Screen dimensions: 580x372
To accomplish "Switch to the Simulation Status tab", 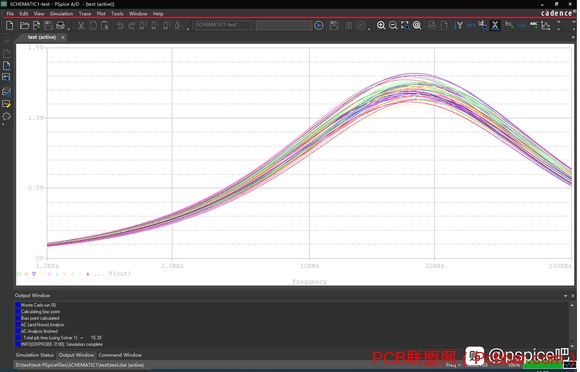I will (x=34, y=355).
